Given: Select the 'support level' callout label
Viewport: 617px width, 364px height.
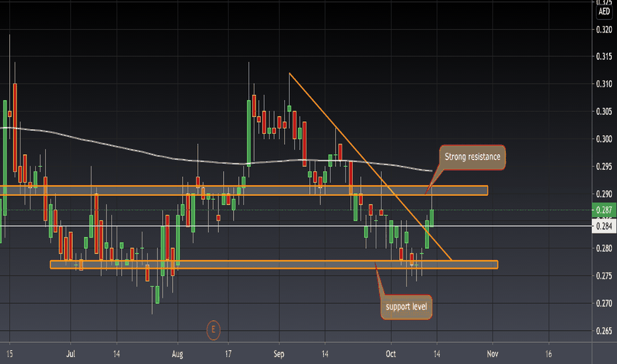Looking at the screenshot, I should click(x=406, y=306).
